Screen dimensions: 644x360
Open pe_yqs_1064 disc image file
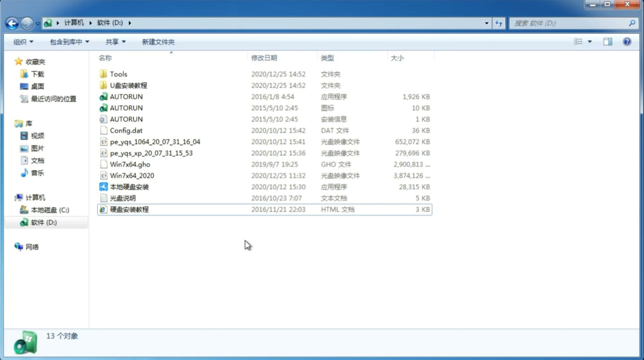point(155,142)
